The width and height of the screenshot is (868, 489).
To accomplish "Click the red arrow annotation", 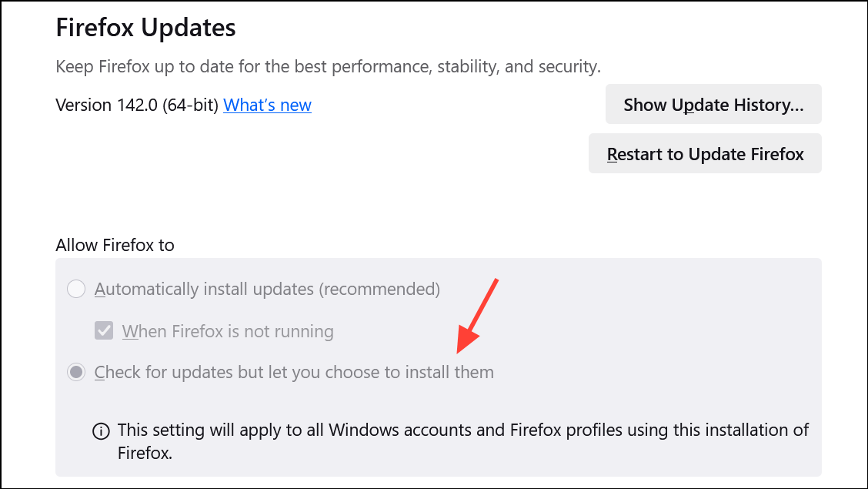I will [477, 317].
